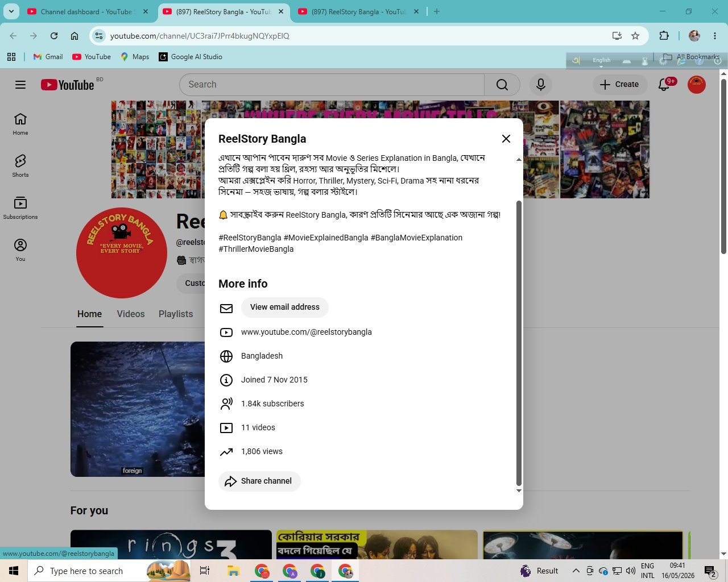Open Shorts in the sidebar
This screenshot has height=582, width=728.
[x=20, y=166]
